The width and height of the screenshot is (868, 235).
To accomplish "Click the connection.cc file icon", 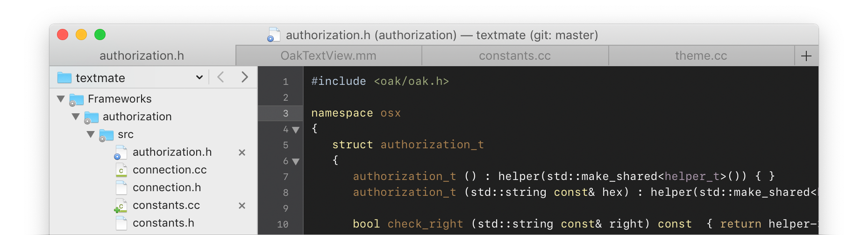I will click(x=121, y=170).
